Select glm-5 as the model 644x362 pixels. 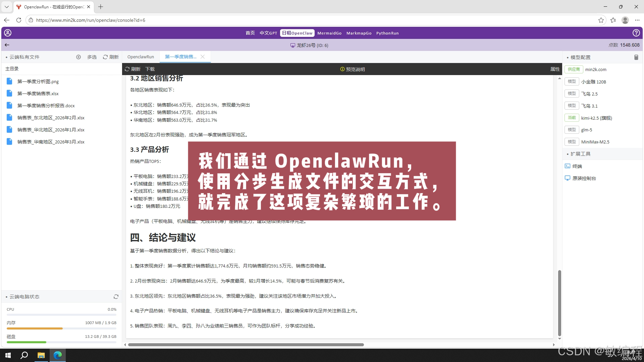tap(586, 130)
